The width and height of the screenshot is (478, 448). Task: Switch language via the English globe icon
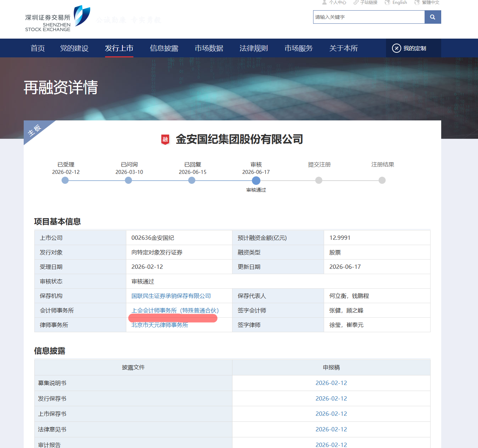(x=387, y=2)
